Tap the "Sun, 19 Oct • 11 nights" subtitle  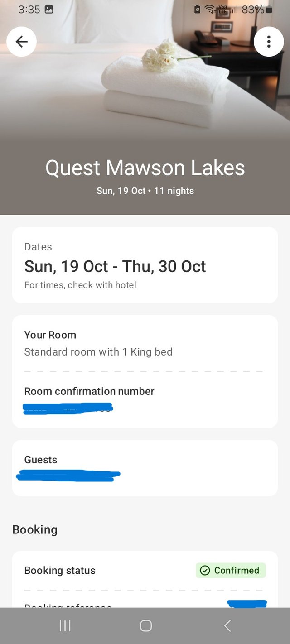145,191
